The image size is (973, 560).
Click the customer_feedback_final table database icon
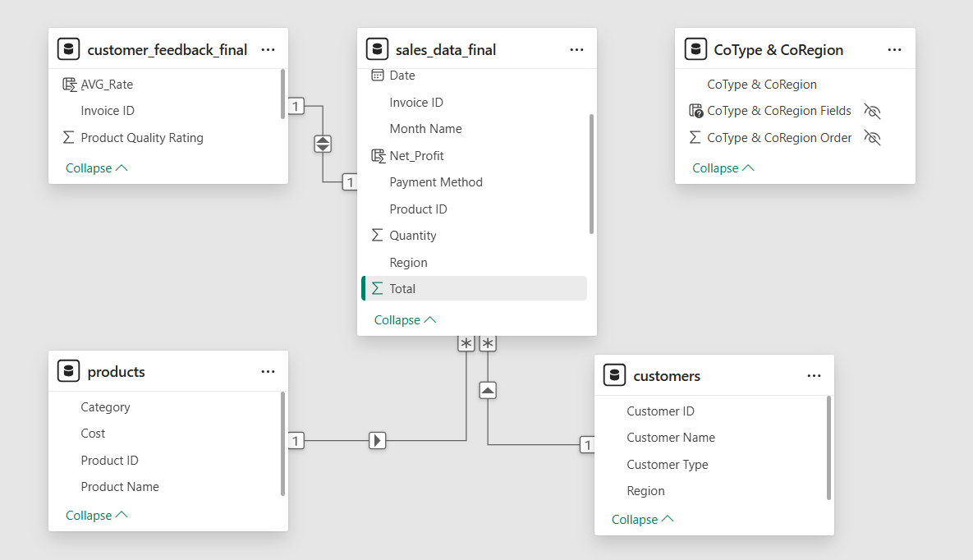pyautogui.click(x=68, y=49)
